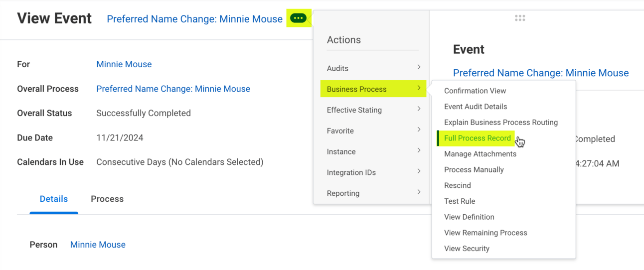Open Overall Process Preferred Name Change link

pos(173,89)
